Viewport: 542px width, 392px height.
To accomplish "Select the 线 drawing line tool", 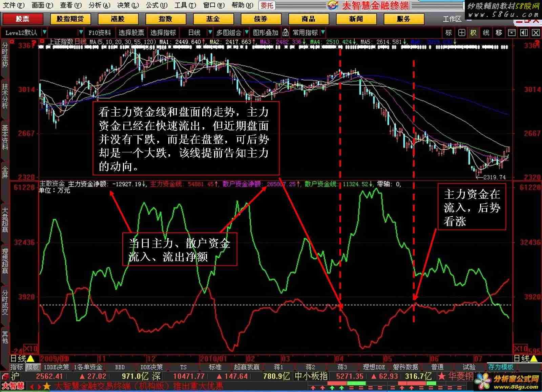I will [486, 33].
